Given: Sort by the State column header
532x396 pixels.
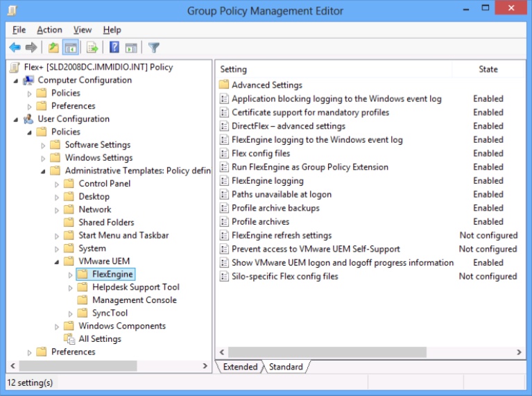Looking at the screenshot, I should tap(488, 69).
